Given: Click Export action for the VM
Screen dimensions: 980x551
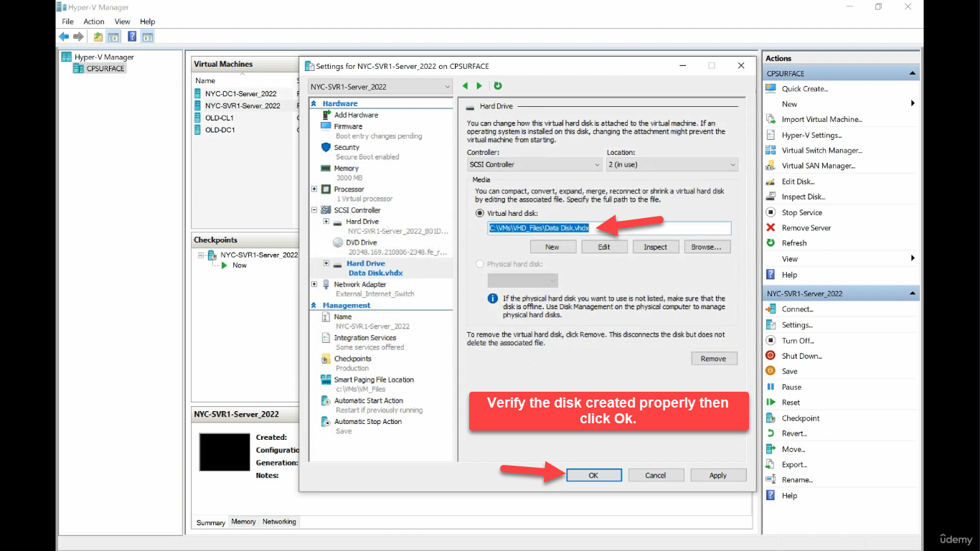Looking at the screenshot, I should pyautogui.click(x=794, y=464).
